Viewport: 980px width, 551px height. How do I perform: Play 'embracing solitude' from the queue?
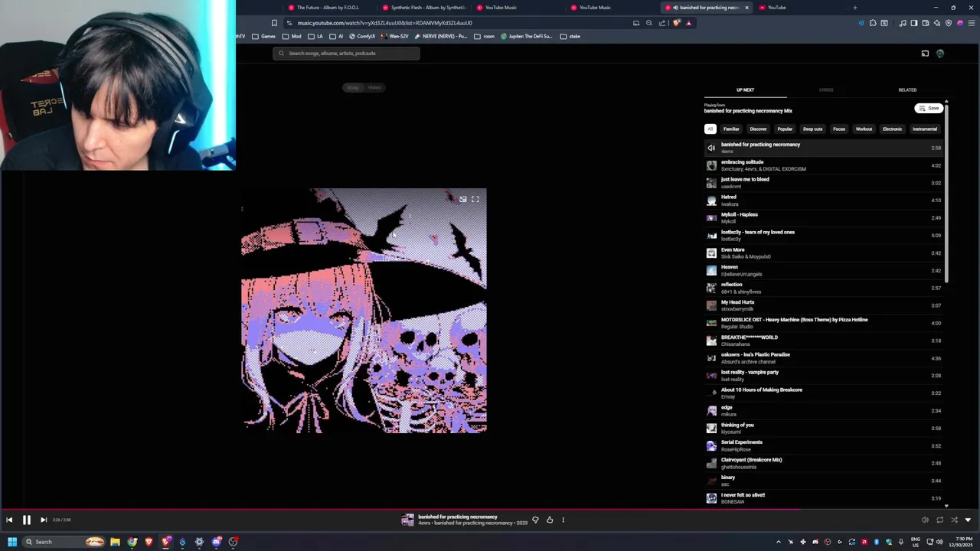(825, 165)
